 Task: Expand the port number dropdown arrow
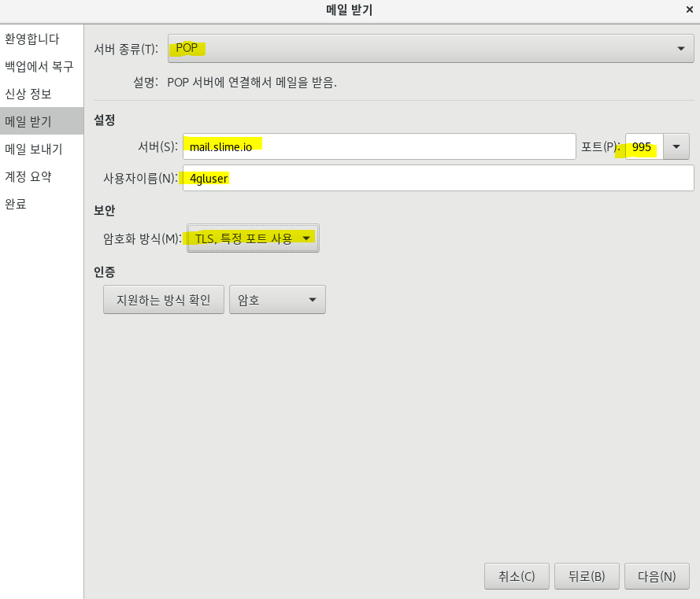click(676, 146)
